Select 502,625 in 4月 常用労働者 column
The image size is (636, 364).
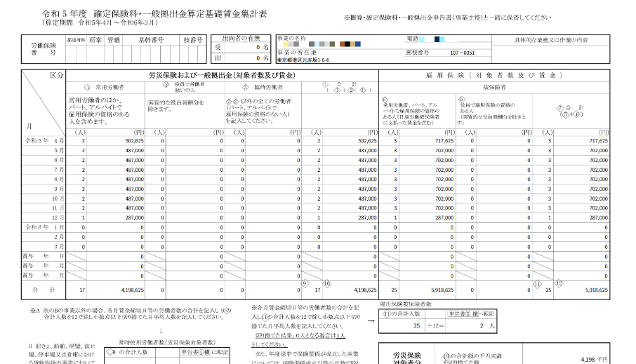[x=134, y=141]
